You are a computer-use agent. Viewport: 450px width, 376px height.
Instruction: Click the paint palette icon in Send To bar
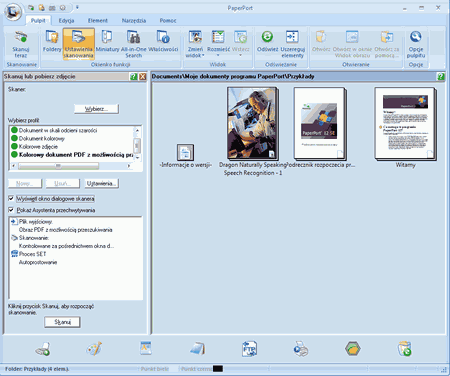[x=94, y=349]
